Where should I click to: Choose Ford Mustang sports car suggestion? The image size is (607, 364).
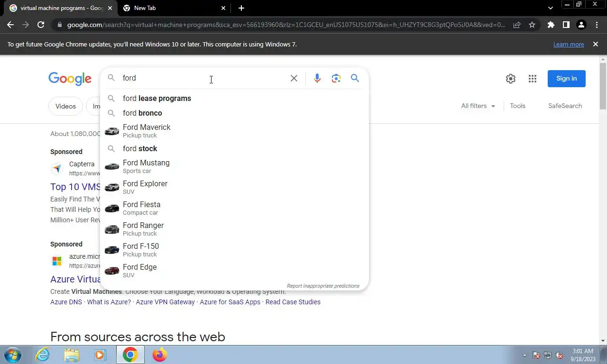(x=234, y=166)
